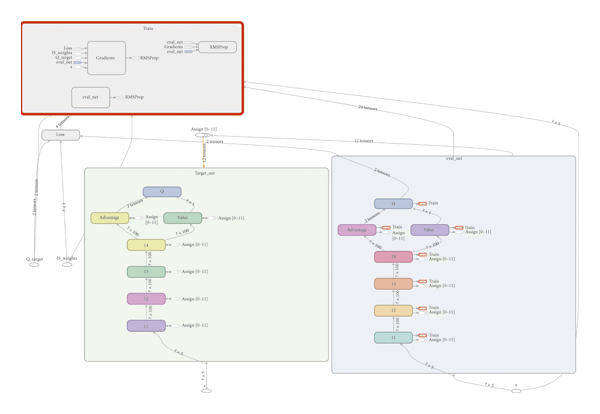
Task: Collapse the eval_net group via its title
Action: (x=453, y=159)
